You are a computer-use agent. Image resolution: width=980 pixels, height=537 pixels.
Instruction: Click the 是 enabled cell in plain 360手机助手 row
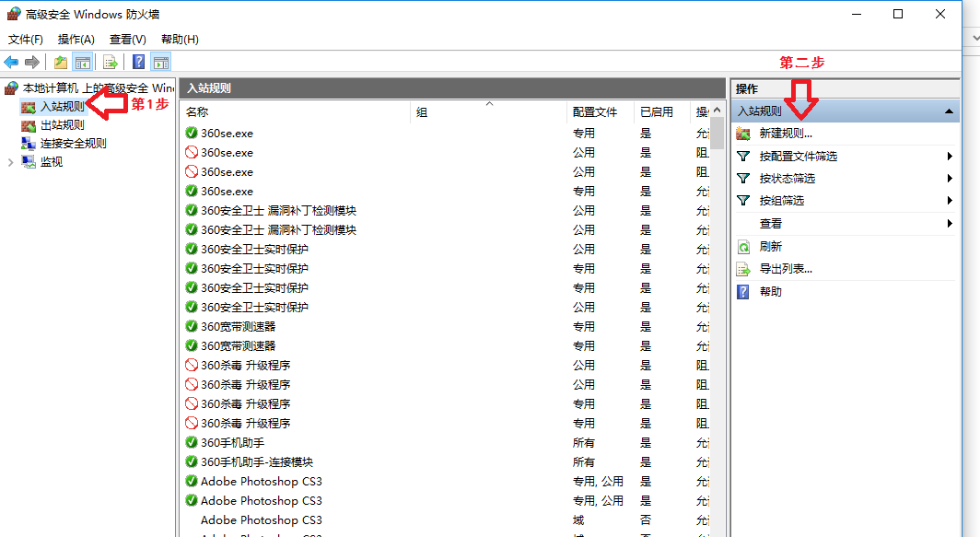[x=646, y=443]
